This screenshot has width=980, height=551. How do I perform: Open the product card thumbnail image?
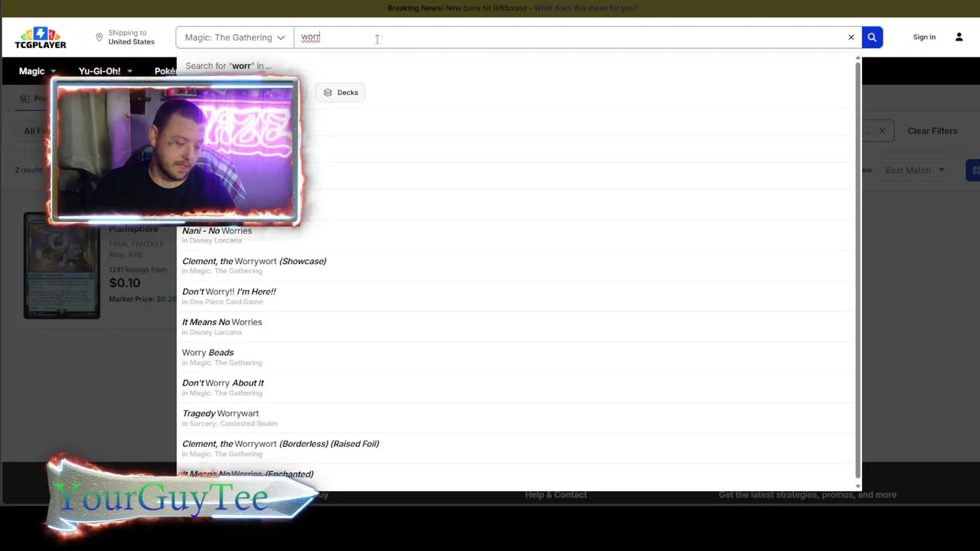pos(61,266)
